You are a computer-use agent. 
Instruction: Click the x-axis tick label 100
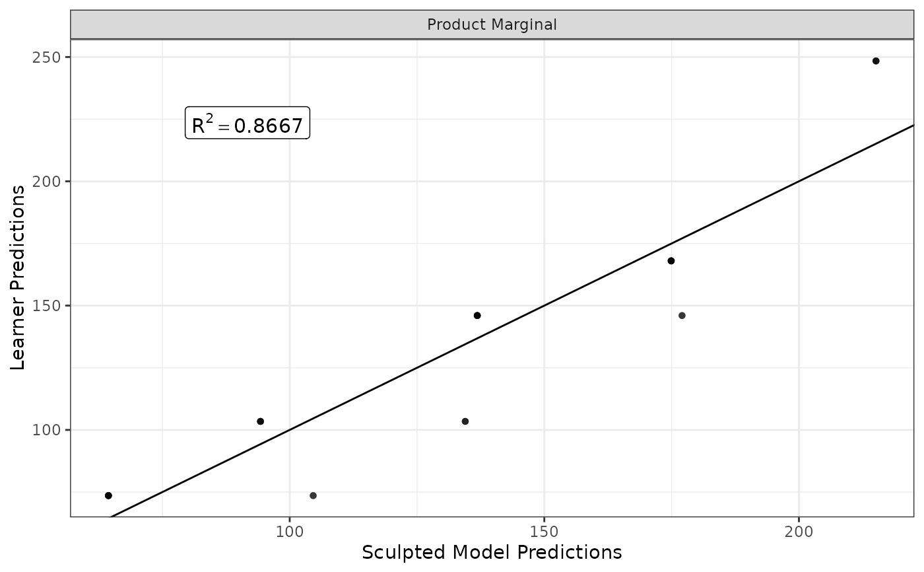[x=290, y=530]
